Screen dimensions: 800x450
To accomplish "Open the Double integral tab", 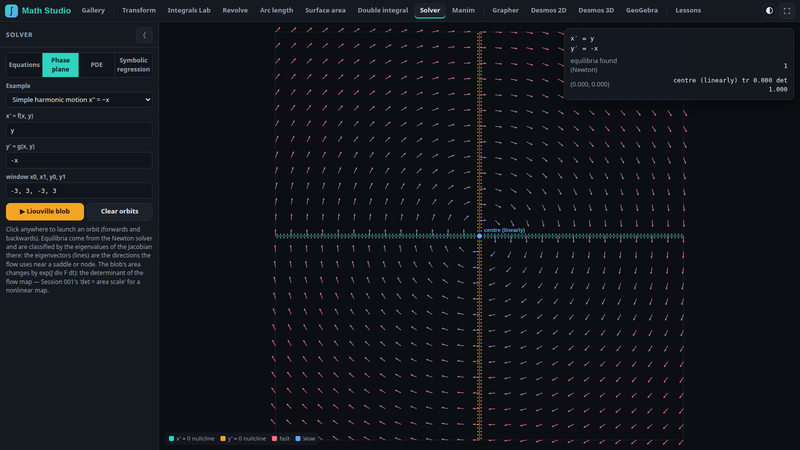I will point(383,10).
